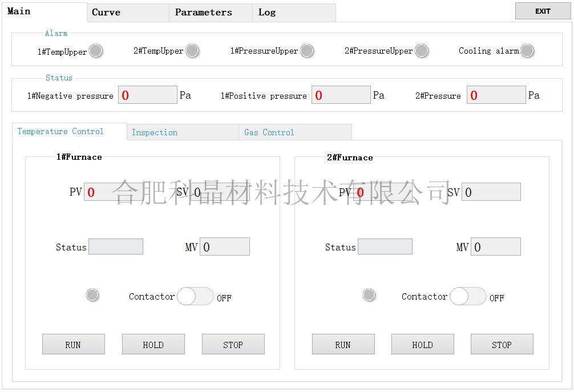Click the 1#TempUpper alarm indicator light
The width and height of the screenshot is (574, 392).
(x=96, y=51)
